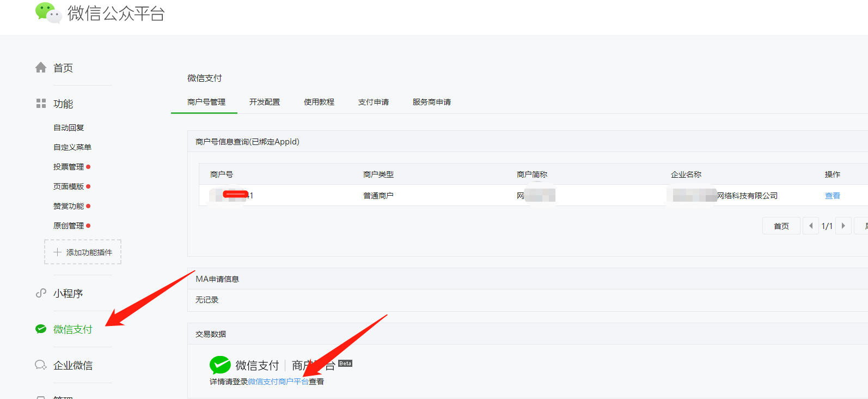Click the 首页 pagination button

[x=781, y=226]
